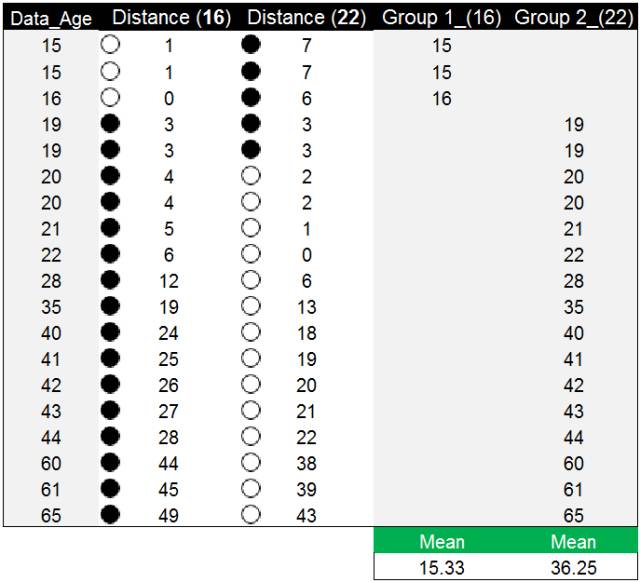Screen dimensions: 640x582
Task: Click the Group 1_(16) header
Action: tap(442, 18)
